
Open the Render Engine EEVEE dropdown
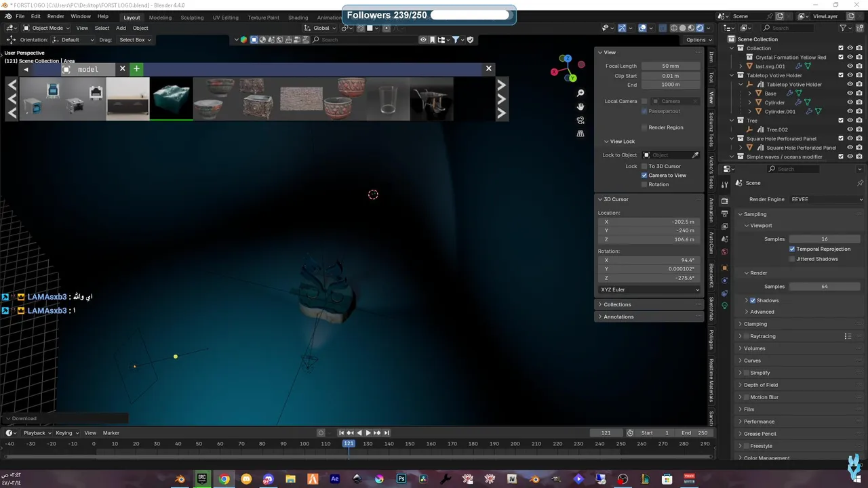pos(826,199)
